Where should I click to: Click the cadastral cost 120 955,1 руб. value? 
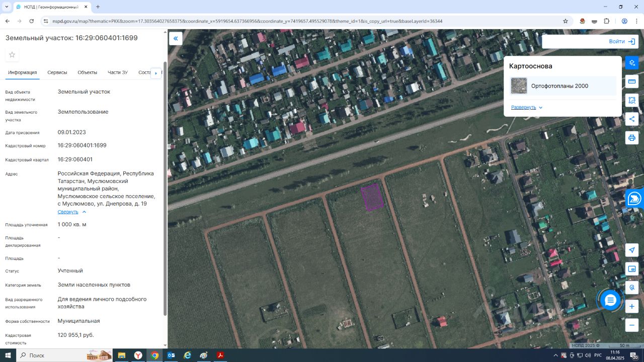(76, 335)
